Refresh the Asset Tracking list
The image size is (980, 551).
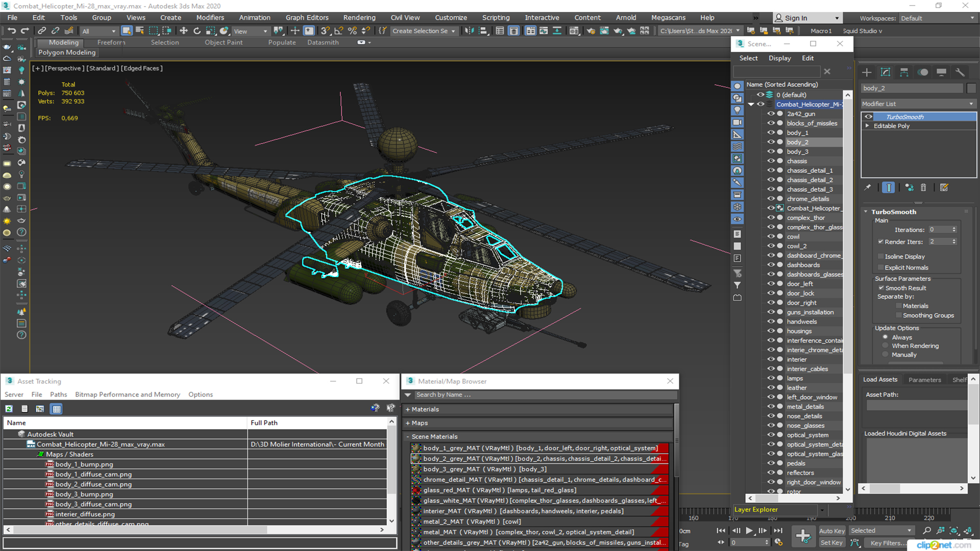pyautogui.click(x=9, y=409)
